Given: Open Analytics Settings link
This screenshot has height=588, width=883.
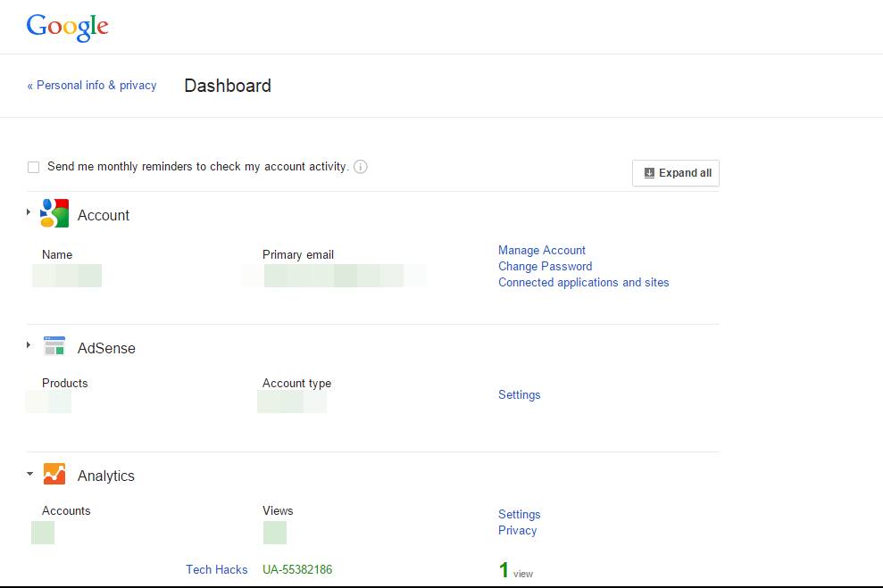Looking at the screenshot, I should click(520, 514).
